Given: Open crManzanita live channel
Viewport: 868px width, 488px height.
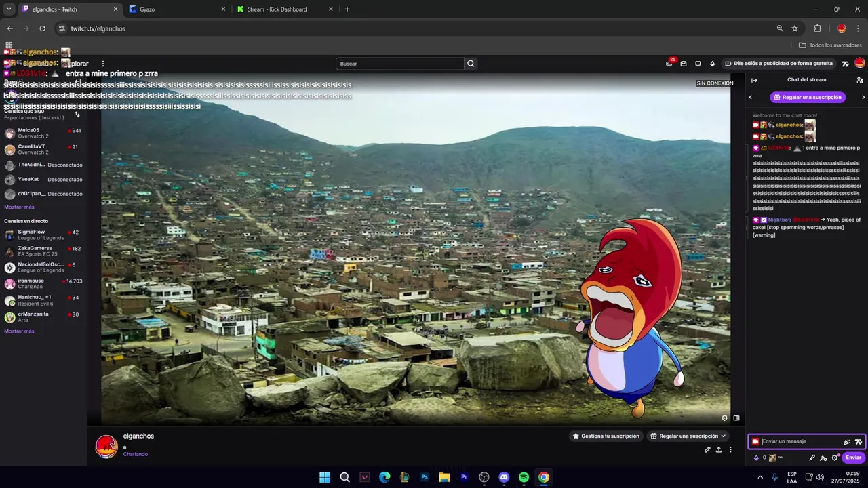Looking at the screenshot, I should click(43, 317).
